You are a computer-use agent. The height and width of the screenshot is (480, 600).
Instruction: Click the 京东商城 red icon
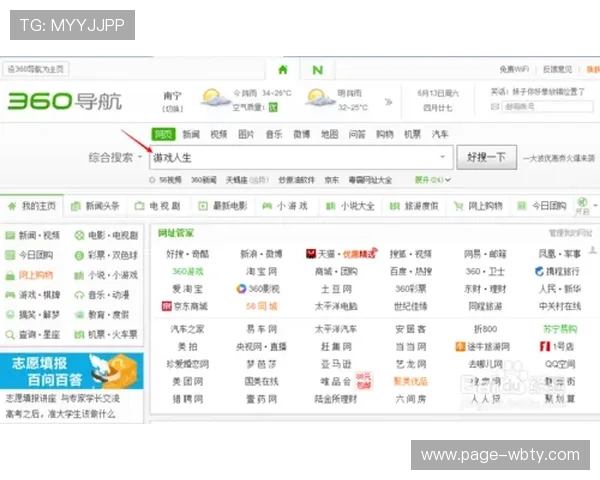pos(166,306)
